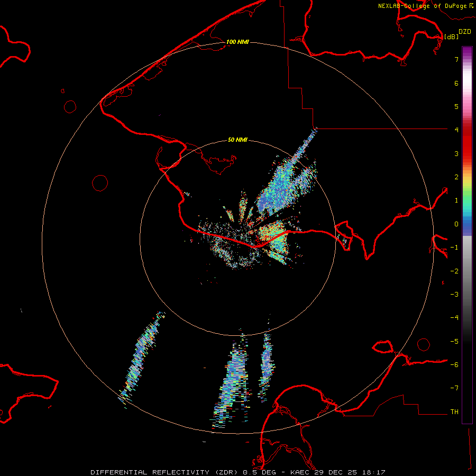Click the 6 value on the color scale
476x476 pixels.
tap(456, 83)
